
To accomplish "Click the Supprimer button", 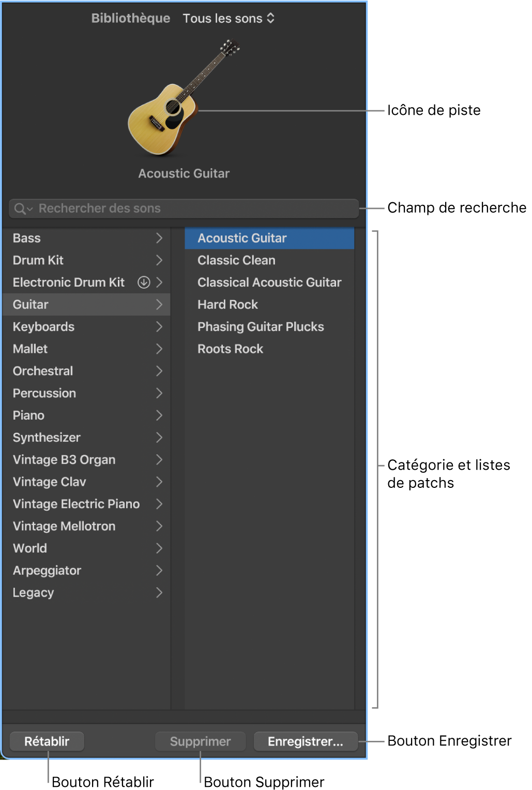I will 201,741.
